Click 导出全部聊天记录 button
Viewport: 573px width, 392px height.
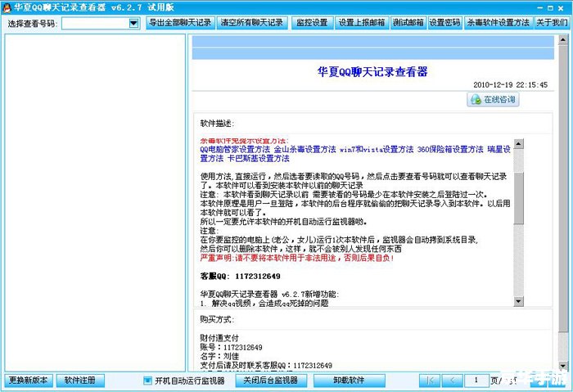(x=180, y=23)
